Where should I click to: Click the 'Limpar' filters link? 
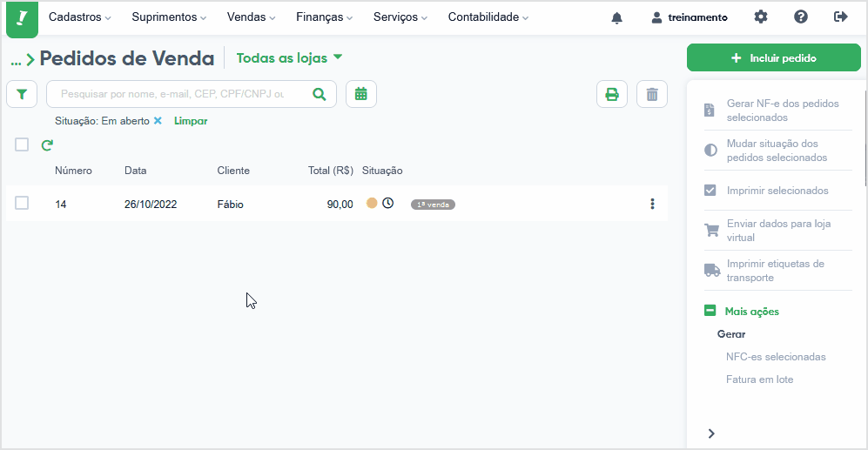pos(191,121)
